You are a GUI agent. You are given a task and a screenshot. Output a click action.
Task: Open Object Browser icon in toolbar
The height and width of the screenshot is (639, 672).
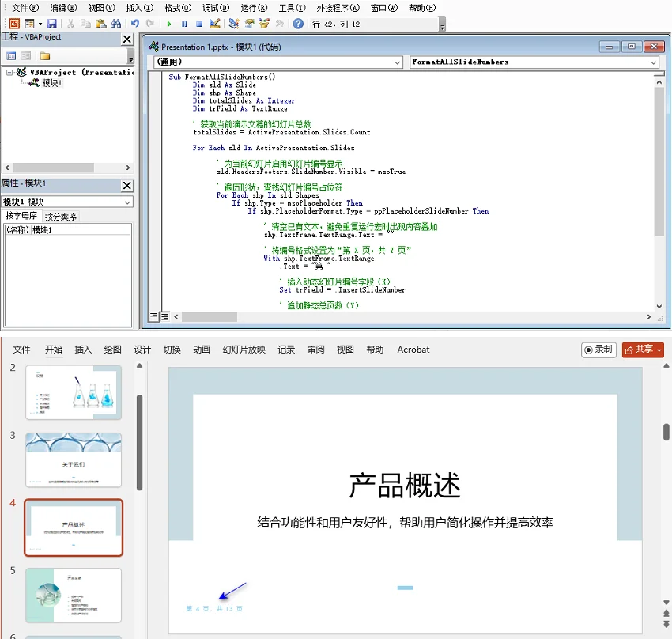point(264,24)
